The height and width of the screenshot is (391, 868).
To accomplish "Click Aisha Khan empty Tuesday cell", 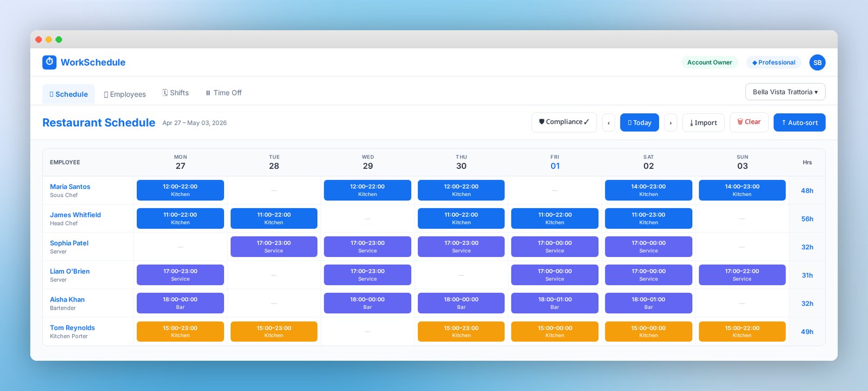I will 274,303.
